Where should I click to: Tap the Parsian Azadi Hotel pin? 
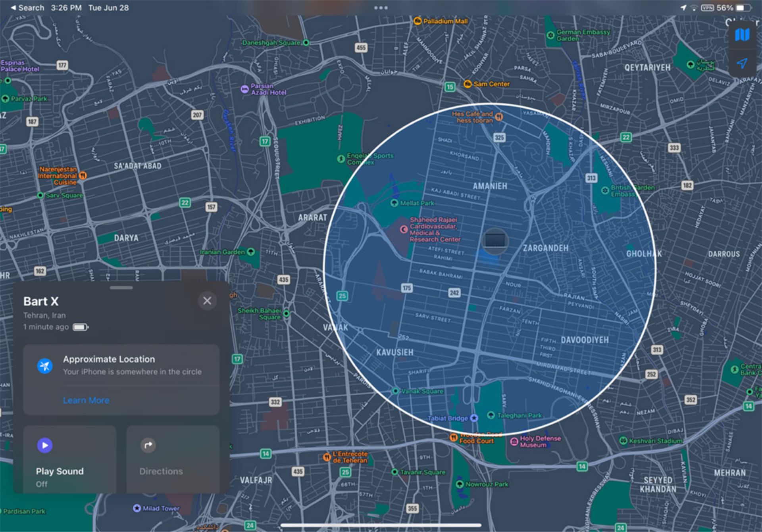click(245, 89)
